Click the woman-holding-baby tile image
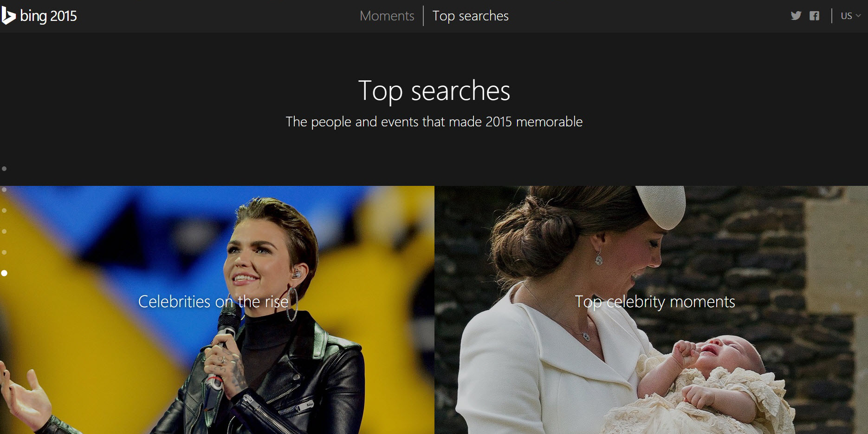Image resolution: width=868 pixels, height=434 pixels. (651, 310)
